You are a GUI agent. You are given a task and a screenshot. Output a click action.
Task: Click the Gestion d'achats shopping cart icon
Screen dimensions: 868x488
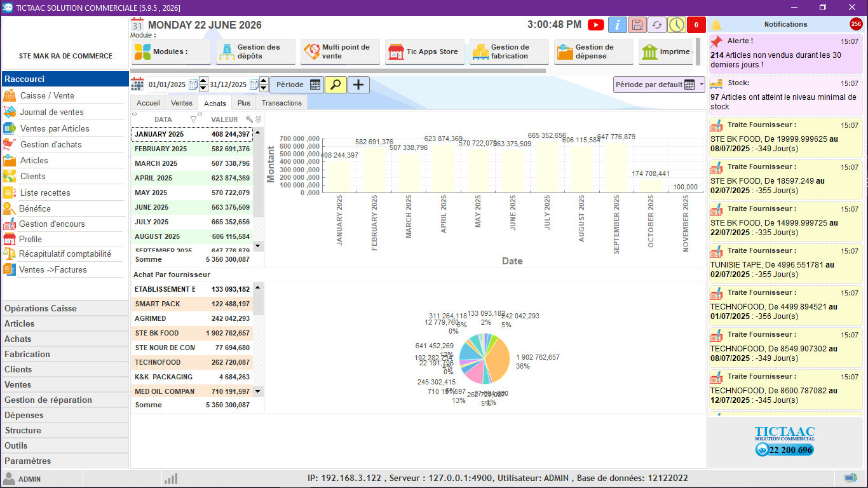pos(10,144)
